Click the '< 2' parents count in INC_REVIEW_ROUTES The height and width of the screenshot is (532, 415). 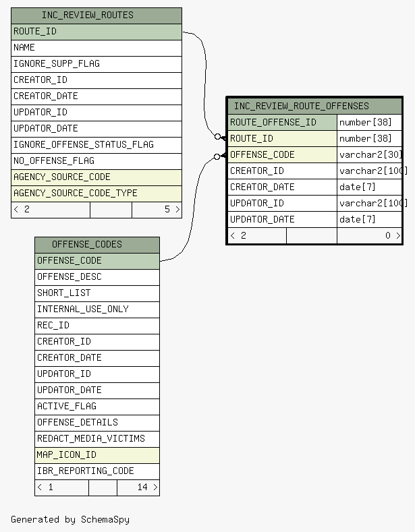click(x=51, y=210)
